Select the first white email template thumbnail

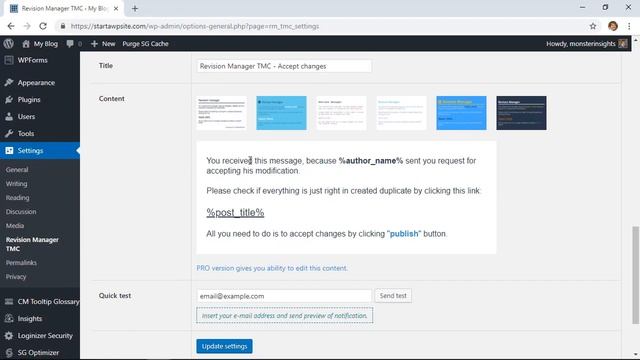221,113
